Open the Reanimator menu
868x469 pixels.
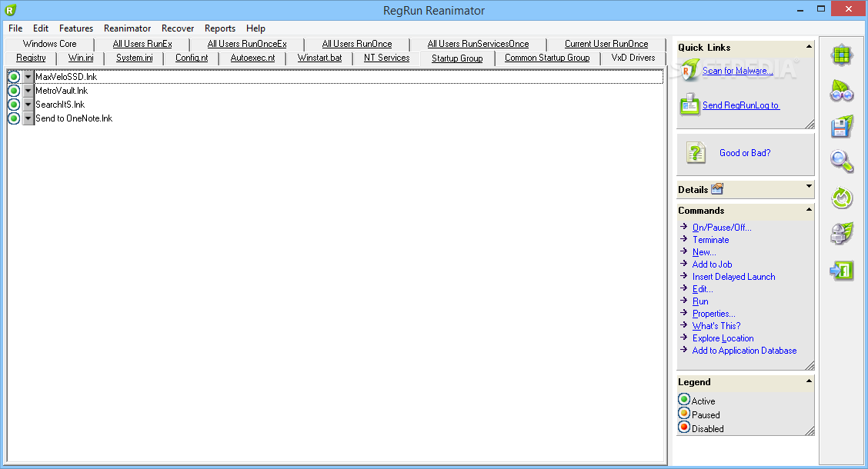127,28
